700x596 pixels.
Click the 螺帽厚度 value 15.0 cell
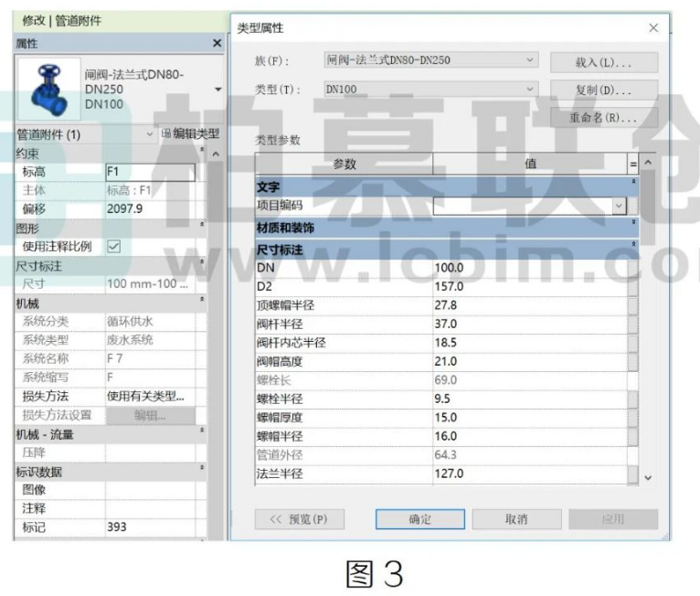click(x=530, y=418)
